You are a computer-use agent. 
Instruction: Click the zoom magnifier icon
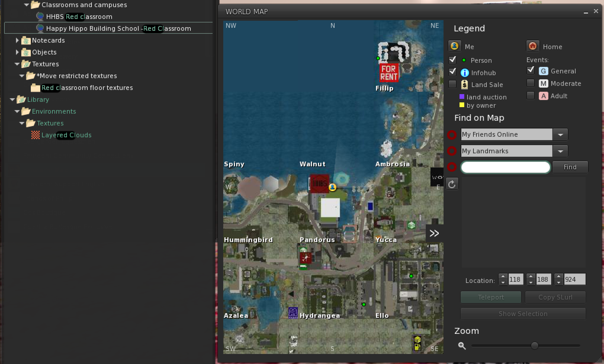pyautogui.click(x=462, y=345)
